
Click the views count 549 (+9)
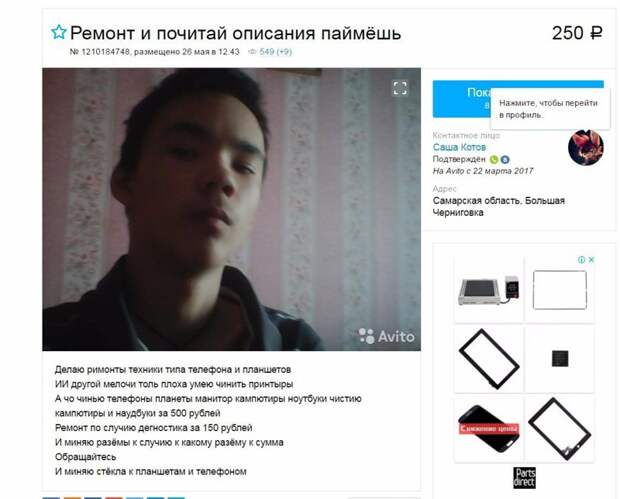[x=276, y=52]
